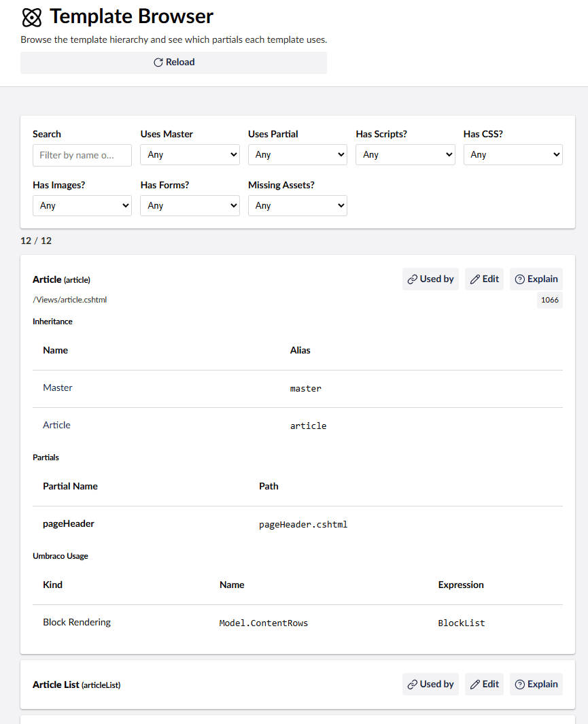Viewport: 588px width, 724px height.
Task: Click the 1066 ID badge
Action: pos(550,300)
